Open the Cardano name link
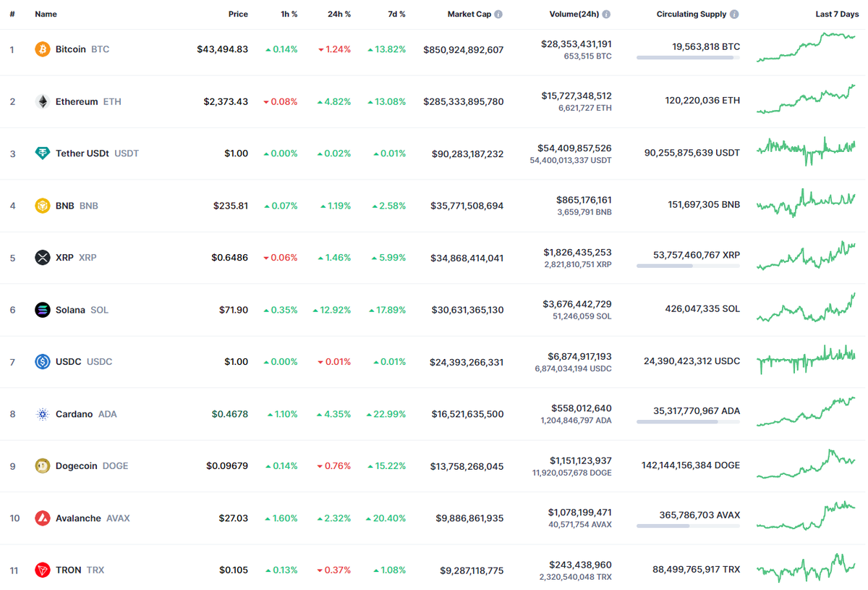 (75, 414)
